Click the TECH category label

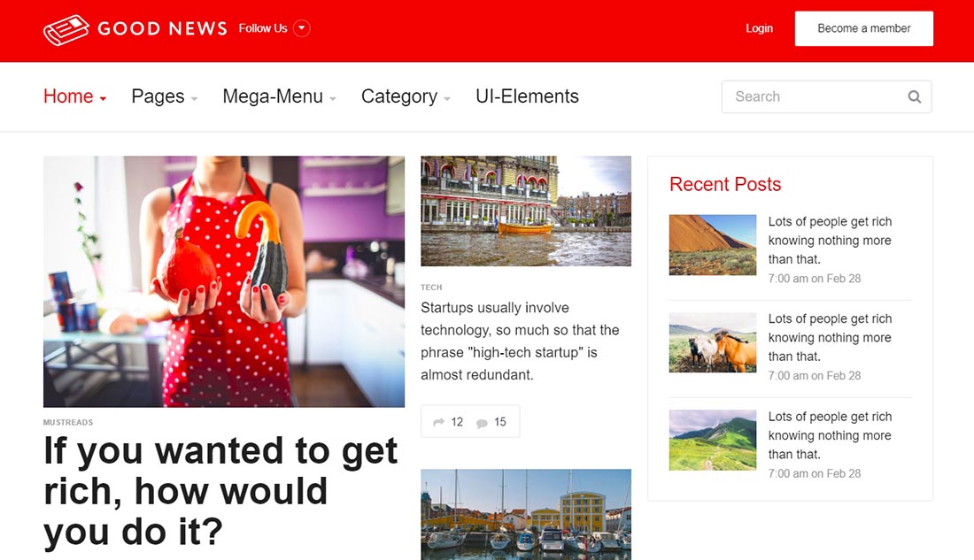[431, 288]
